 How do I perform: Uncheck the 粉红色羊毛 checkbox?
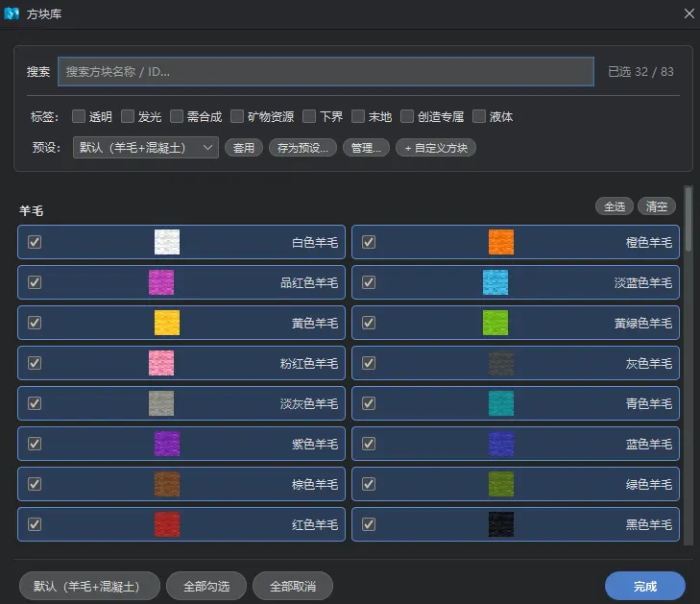[35, 363]
